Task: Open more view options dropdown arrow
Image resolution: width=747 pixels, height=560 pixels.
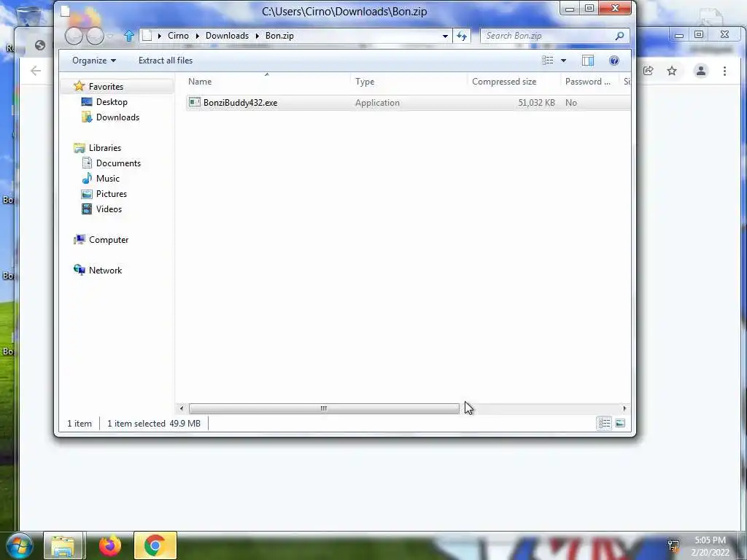Action: pyautogui.click(x=564, y=61)
